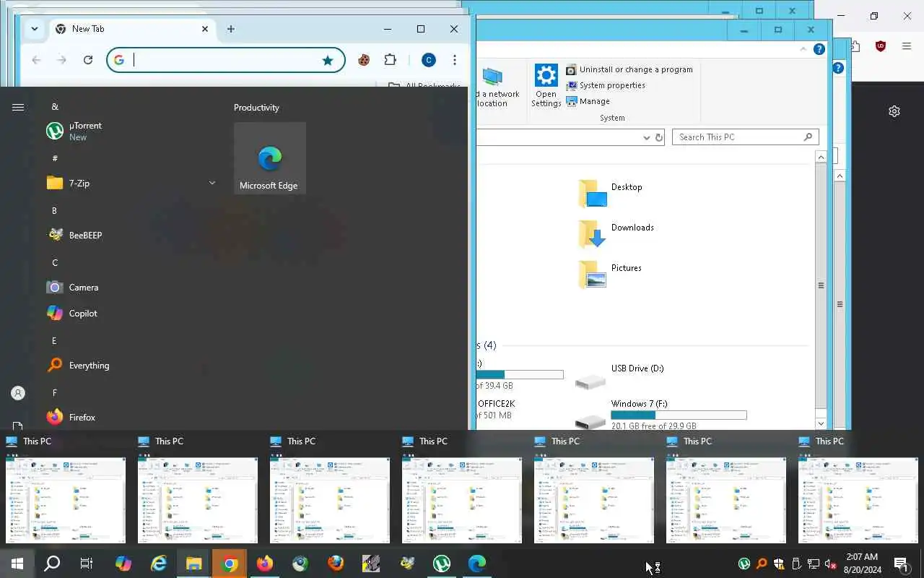Viewport: 924px width, 578px height.
Task: Open Chrome extensions puzzle icon
Action: (391, 60)
